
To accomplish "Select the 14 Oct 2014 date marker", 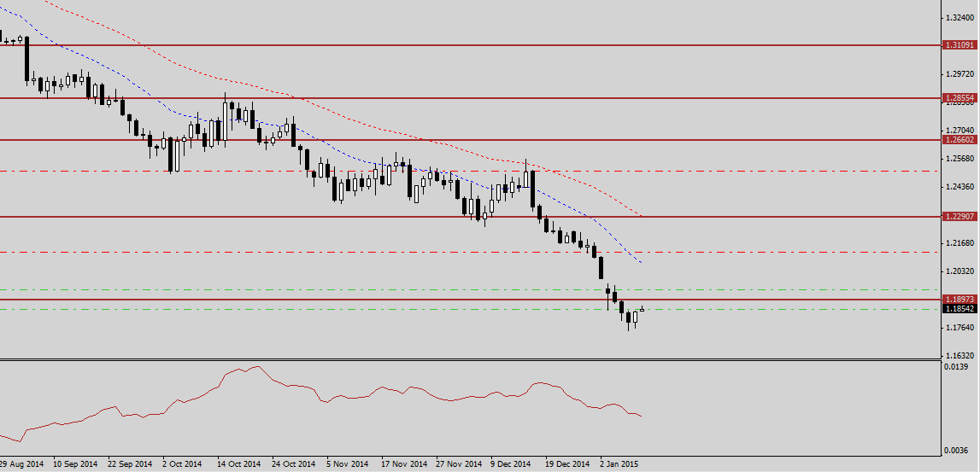I will tap(238, 464).
